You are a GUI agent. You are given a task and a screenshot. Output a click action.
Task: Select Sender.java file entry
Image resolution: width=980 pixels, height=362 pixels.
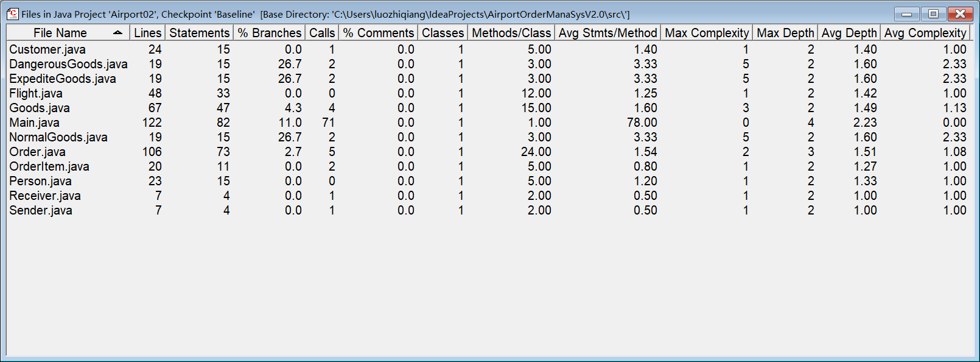41,210
